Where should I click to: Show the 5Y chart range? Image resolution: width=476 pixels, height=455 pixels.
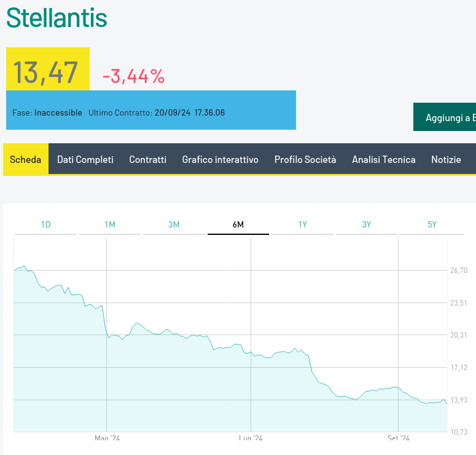(x=432, y=224)
